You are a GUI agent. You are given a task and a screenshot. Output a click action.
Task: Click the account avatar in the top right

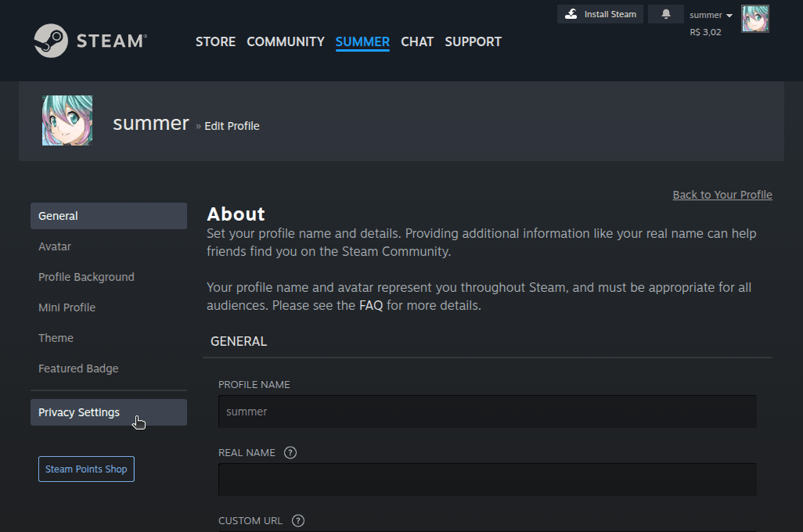point(754,18)
